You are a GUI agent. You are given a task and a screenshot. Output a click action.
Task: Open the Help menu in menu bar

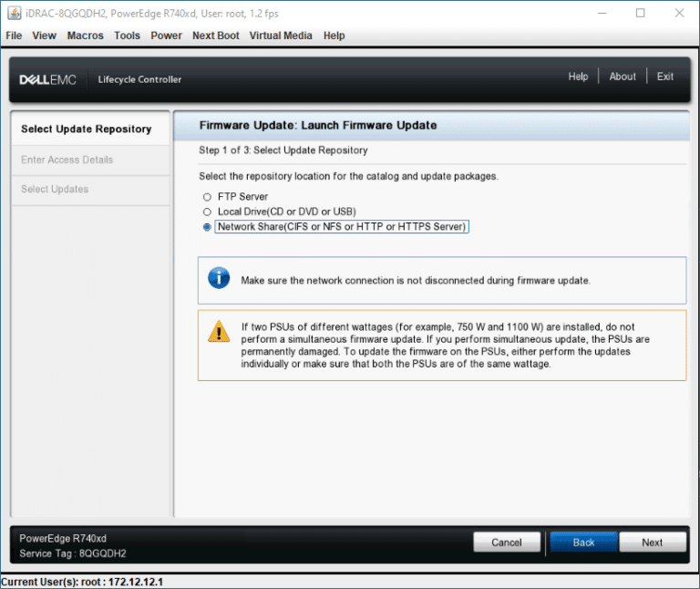tap(334, 36)
